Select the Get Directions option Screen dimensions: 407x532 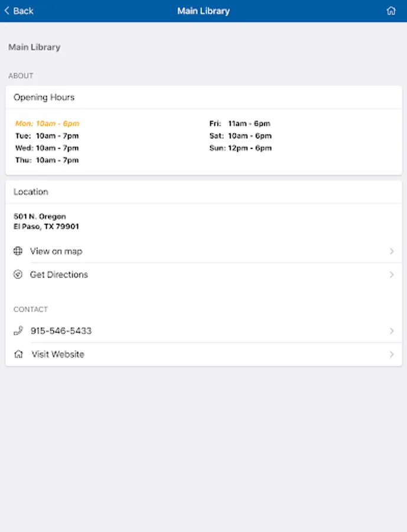[x=59, y=275]
